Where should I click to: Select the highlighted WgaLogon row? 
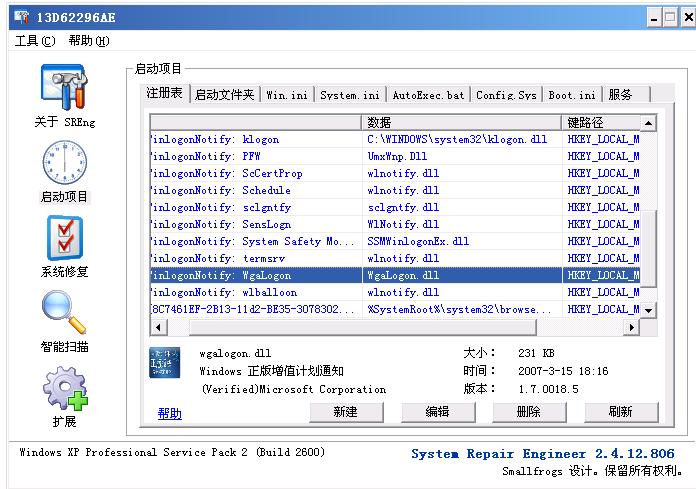(x=395, y=275)
